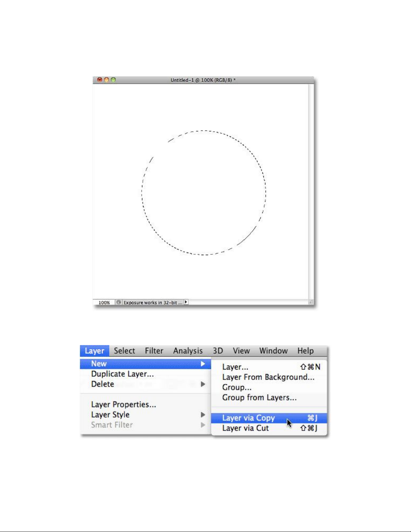Open the status bar options arrow
This screenshot has height=532, width=411.
coord(186,302)
